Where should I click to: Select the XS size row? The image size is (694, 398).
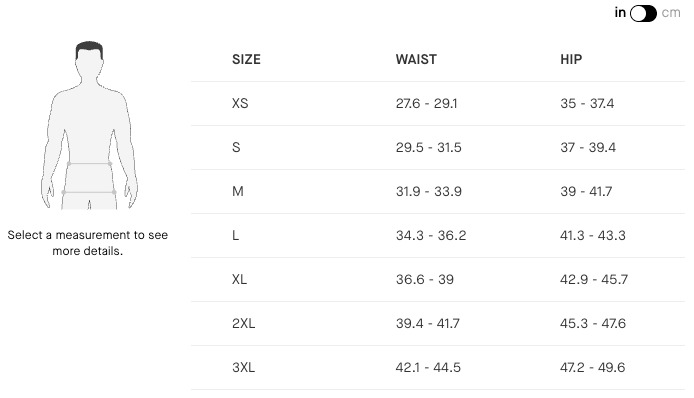(438, 104)
